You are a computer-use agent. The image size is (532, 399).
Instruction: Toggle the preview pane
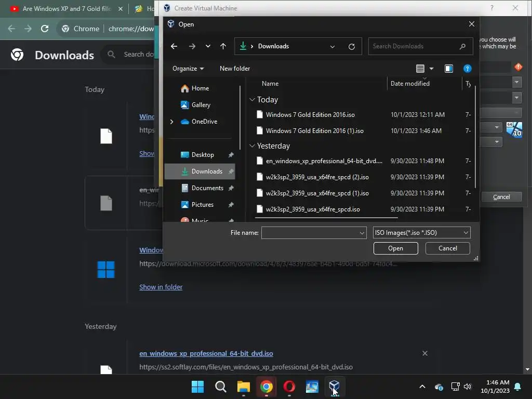tap(448, 69)
